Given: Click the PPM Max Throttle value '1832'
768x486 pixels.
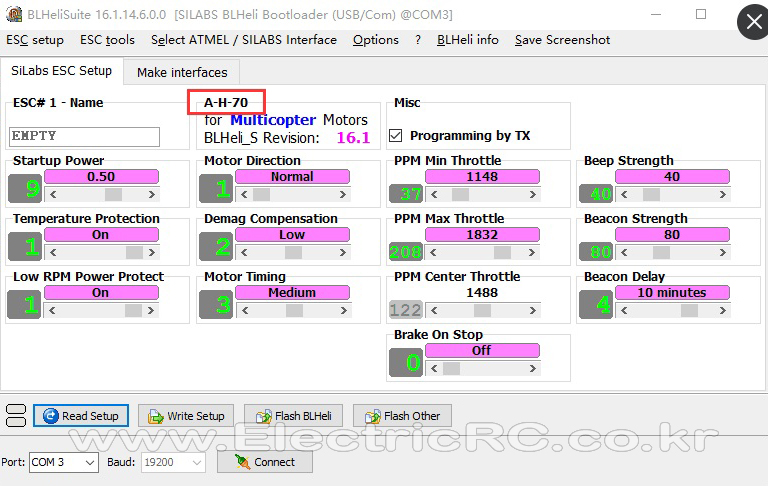Looking at the screenshot, I should tap(482, 235).
